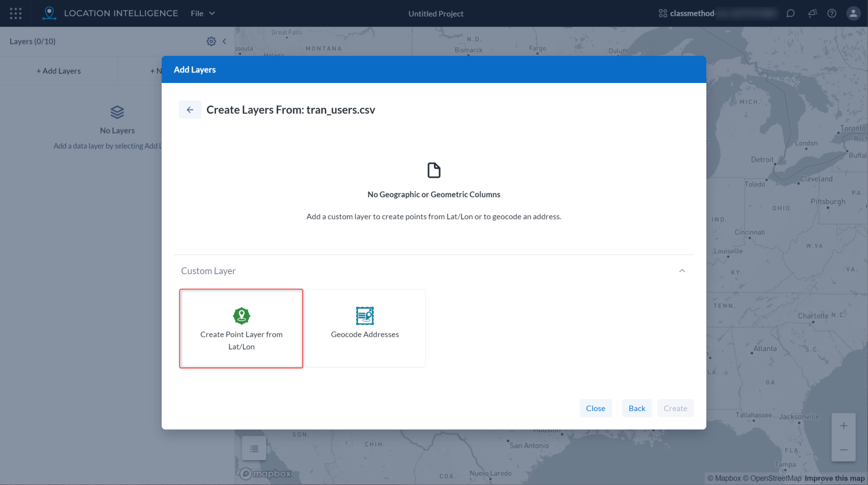Select the Geocode Addresses option

coord(364,328)
